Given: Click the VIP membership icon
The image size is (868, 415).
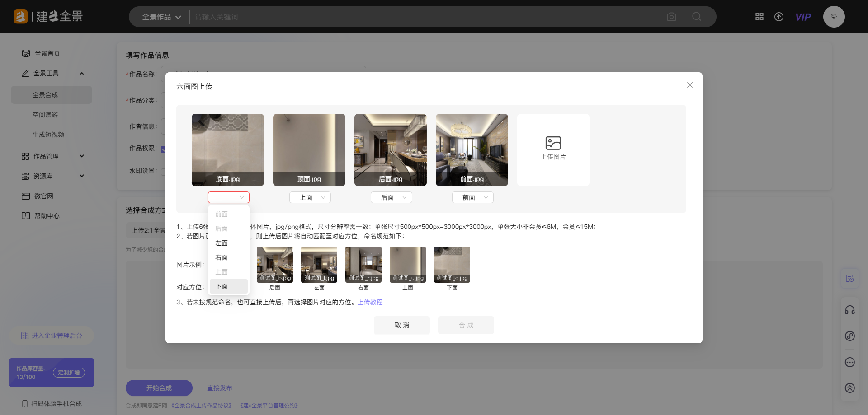Looking at the screenshot, I should (x=803, y=17).
